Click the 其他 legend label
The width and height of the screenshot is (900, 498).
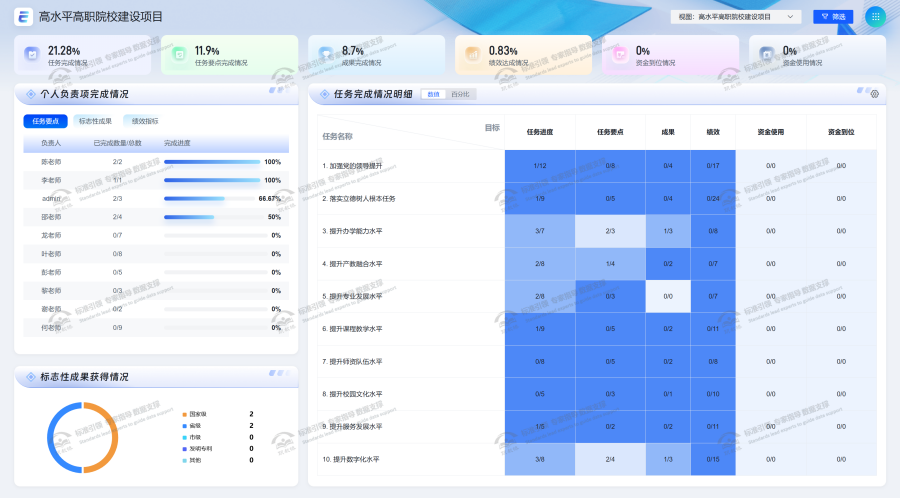(195, 460)
